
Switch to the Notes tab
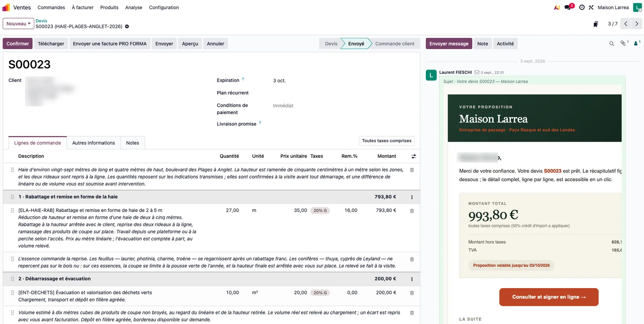click(x=132, y=143)
